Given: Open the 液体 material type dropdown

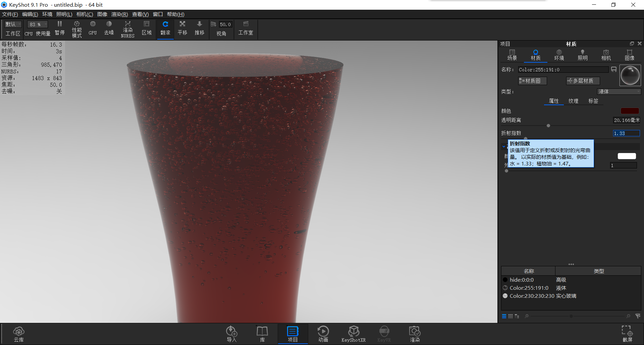Looking at the screenshot, I should 619,91.
